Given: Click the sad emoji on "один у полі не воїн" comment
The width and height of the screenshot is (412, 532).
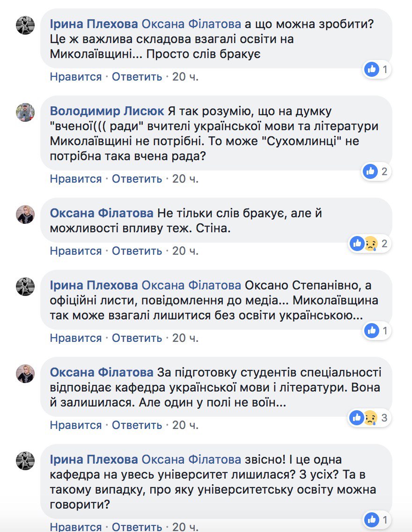Looking at the screenshot, I should pyautogui.click(x=370, y=418).
